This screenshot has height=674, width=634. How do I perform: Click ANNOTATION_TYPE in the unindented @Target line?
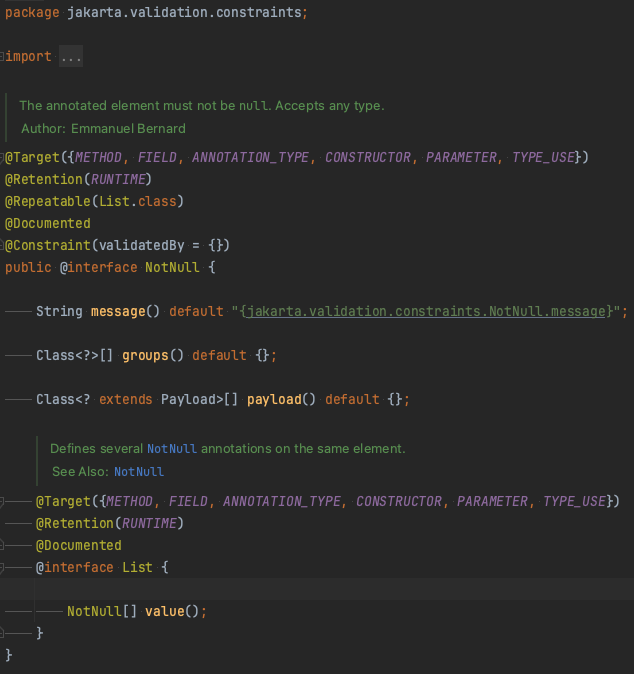pyautogui.click(x=251, y=157)
